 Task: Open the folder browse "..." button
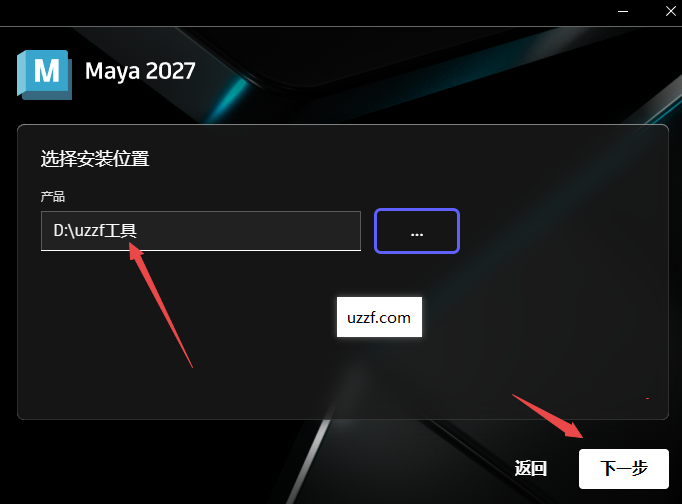[x=417, y=231]
